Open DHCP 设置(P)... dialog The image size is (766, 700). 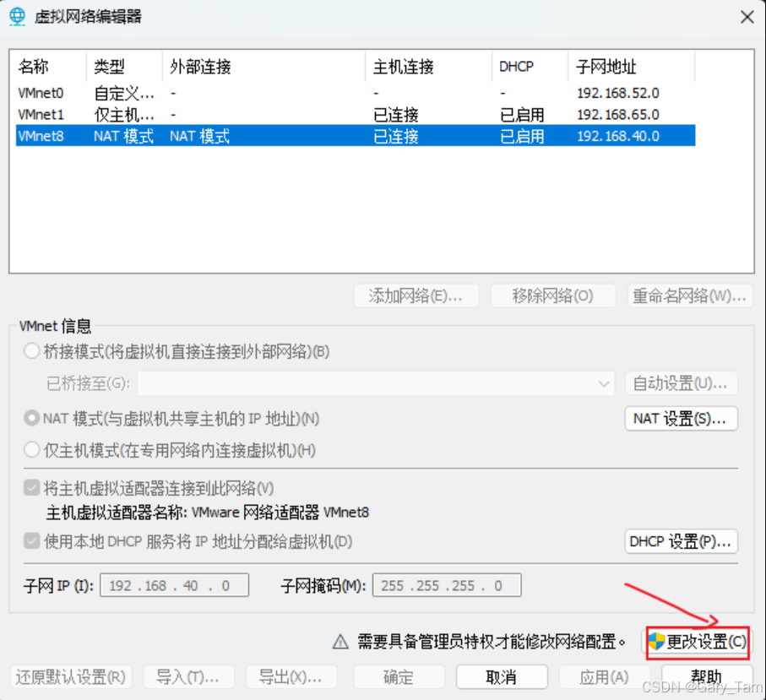681,541
